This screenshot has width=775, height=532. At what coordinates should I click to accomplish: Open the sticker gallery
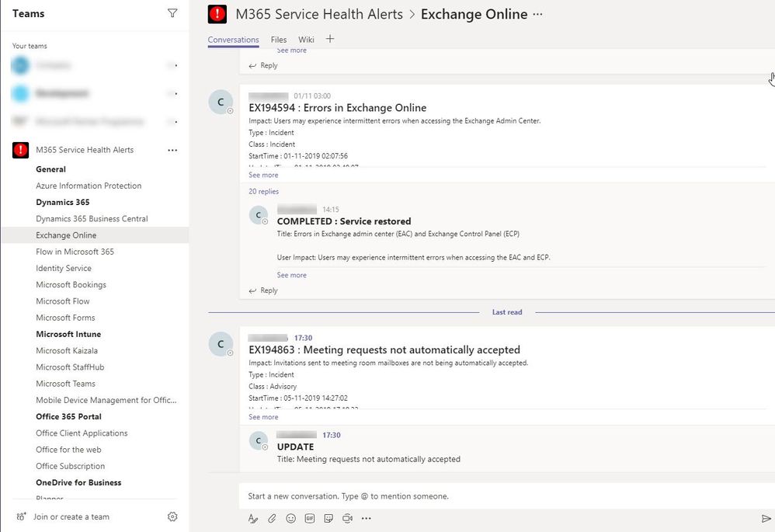tap(328, 518)
